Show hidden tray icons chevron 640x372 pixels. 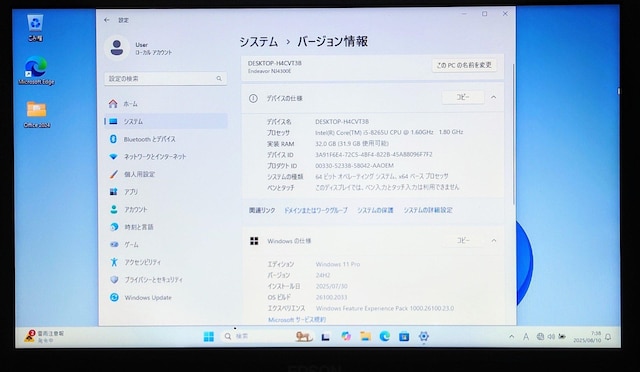(511, 336)
